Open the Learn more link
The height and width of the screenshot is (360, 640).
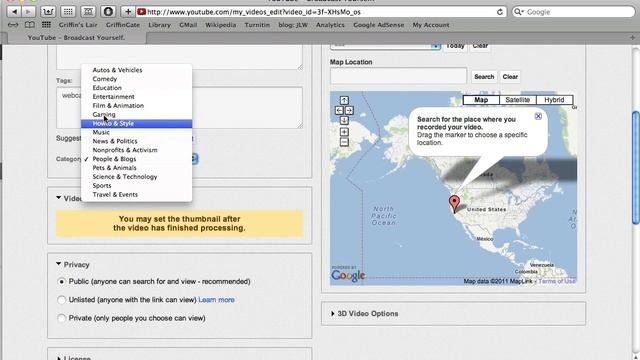tap(216, 300)
